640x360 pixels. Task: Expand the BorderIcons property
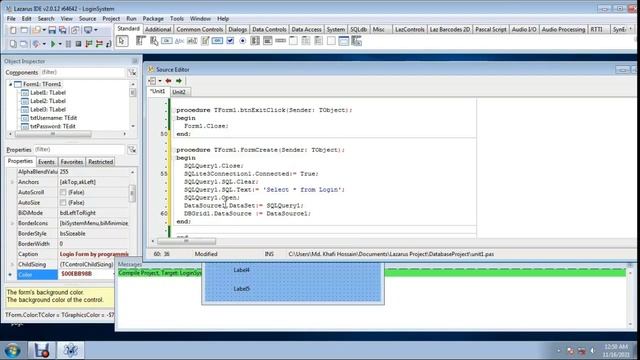click(x=12, y=223)
